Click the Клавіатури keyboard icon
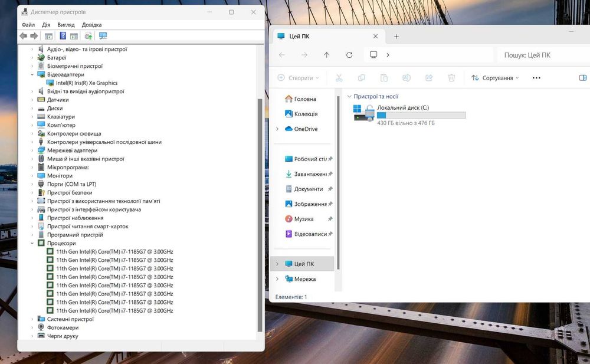The height and width of the screenshot is (364, 590). point(41,117)
